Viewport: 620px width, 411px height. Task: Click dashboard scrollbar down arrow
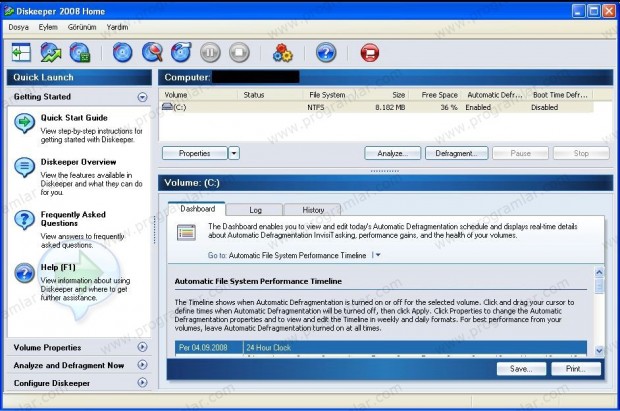point(599,350)
